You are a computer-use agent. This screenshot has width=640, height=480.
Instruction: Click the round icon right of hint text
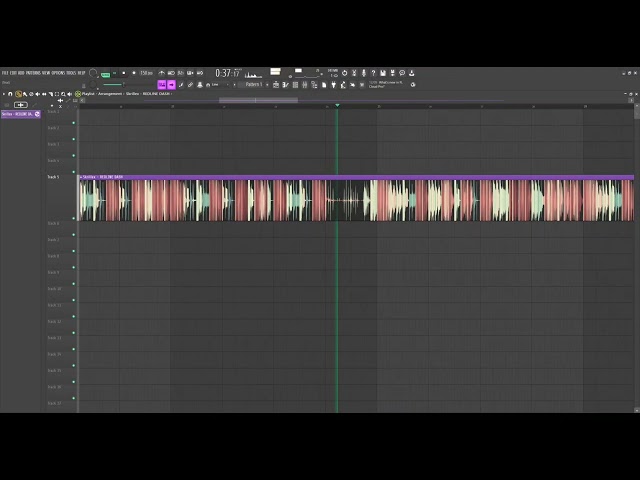[413, 84]
